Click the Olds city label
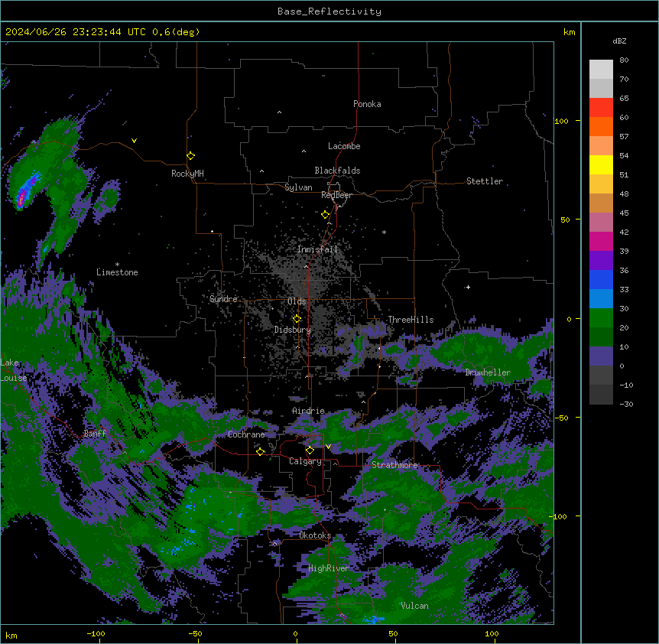The height and width of the screenshot is (644, 659). 297,301
